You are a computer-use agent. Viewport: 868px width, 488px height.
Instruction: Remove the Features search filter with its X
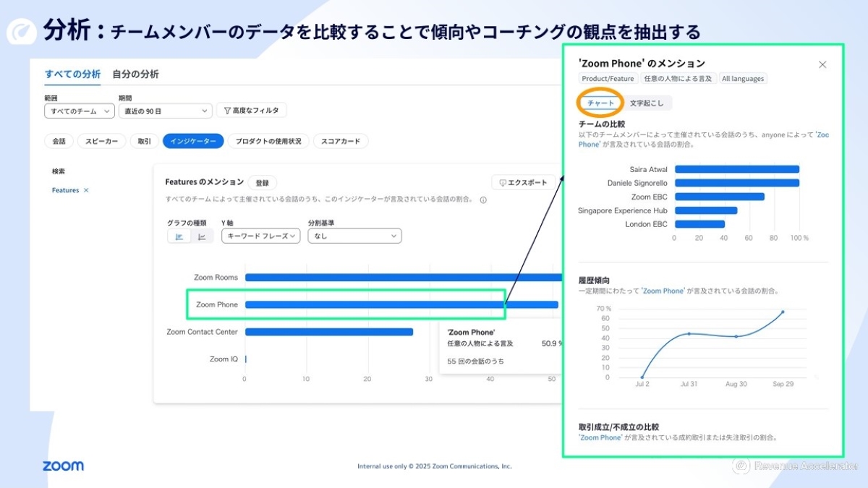(x=86, y=190)
